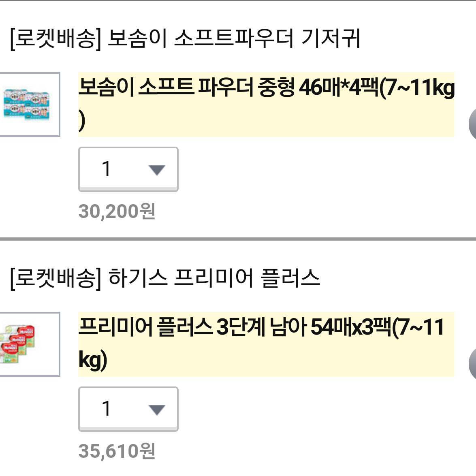
Task: Click the quantity value 1 for the 보솜이 item
Action: tap(106, 169)
